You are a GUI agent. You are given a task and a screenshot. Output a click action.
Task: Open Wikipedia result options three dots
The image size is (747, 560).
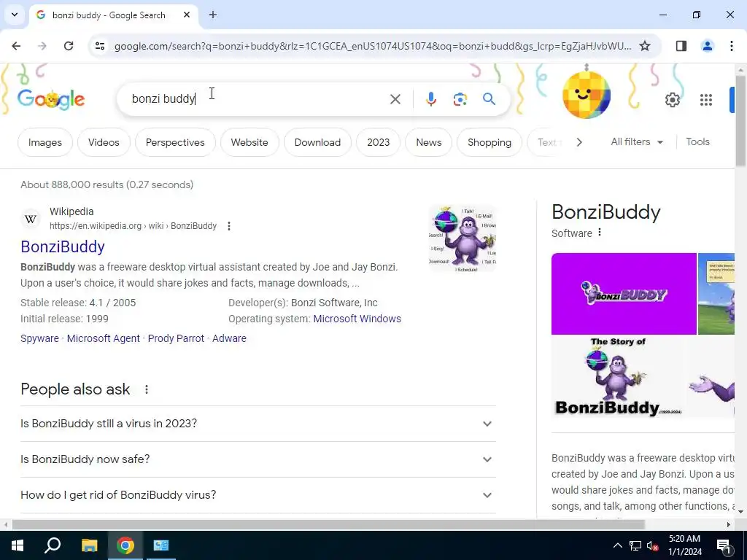229,226
